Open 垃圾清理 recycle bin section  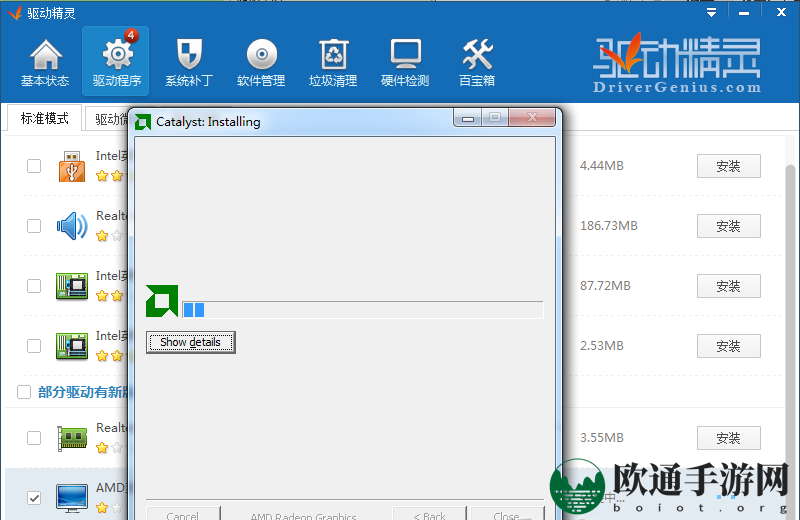point(333,62)
